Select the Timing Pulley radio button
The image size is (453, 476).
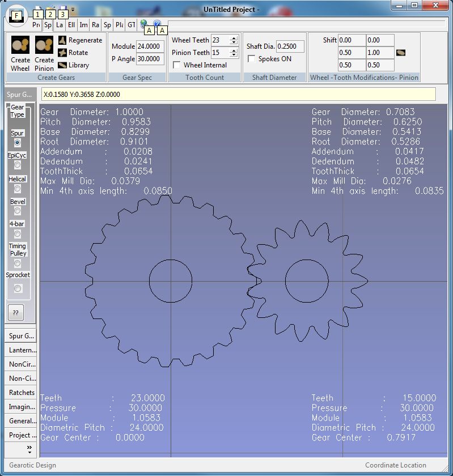point(18,263)
